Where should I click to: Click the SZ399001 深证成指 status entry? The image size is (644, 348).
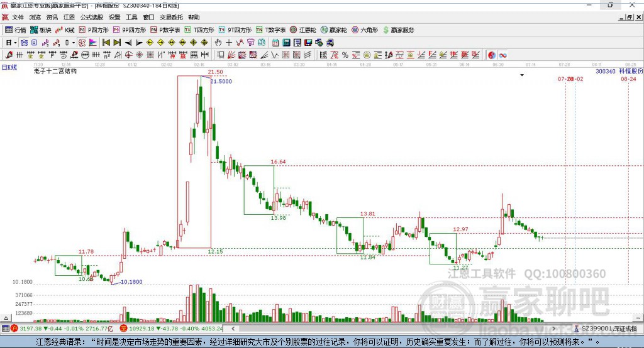pyautogui.click(x=606, y=329)
